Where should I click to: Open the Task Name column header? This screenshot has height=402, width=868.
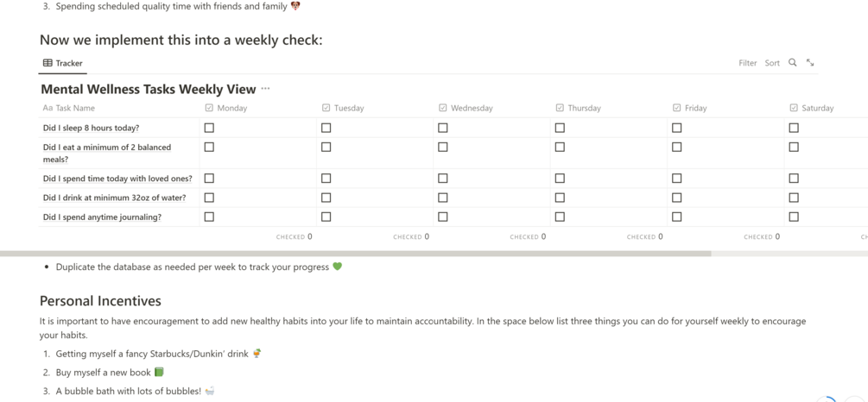pos(75,108)
